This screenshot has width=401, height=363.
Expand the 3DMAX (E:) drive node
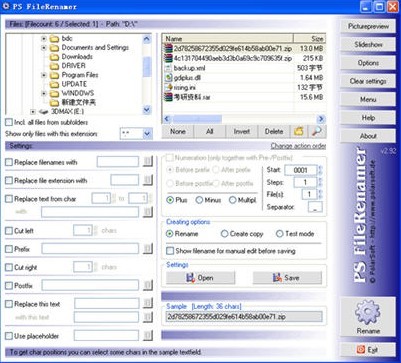point(33,112)
